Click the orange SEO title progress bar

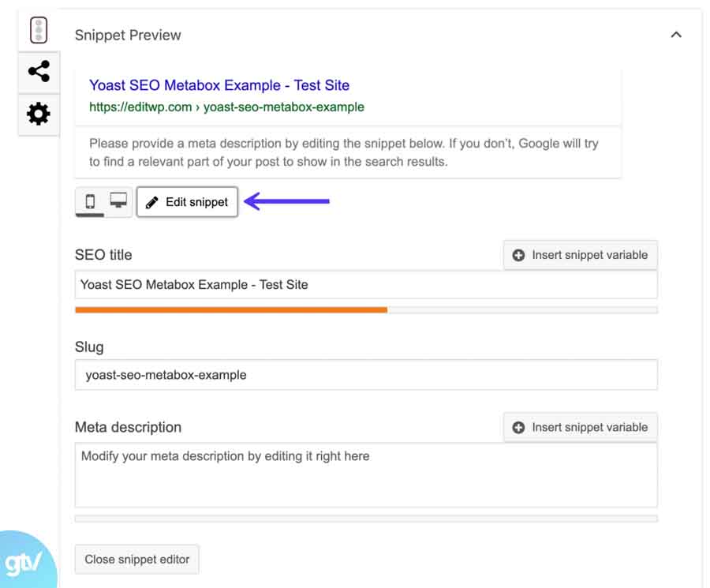(231, 310)
